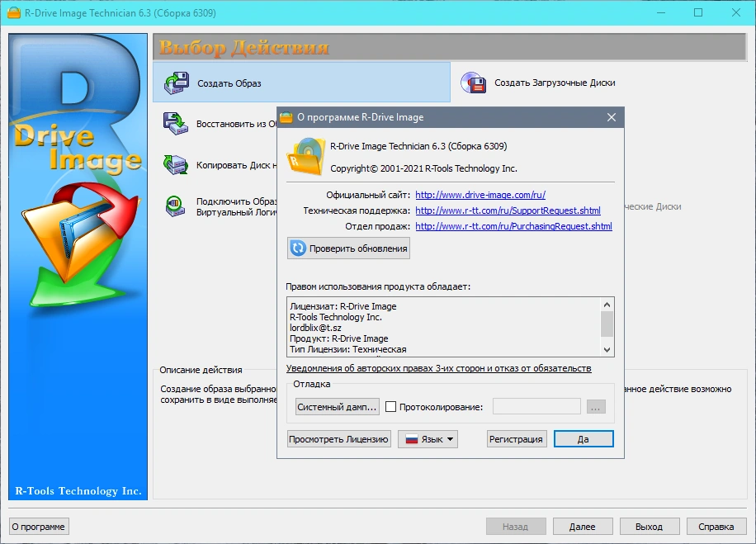Click the R-Drive Image folder icon in About dialog
Image resolution: width=756 pixels, height=544 pixels.
[305, 157]
